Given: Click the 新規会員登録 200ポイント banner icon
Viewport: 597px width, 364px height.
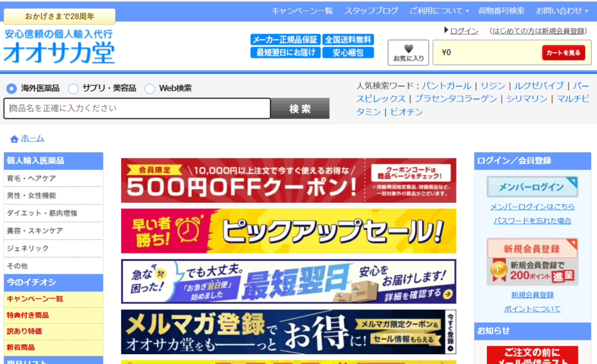Looking at the screenshot, I should click(x=532, y=261).
